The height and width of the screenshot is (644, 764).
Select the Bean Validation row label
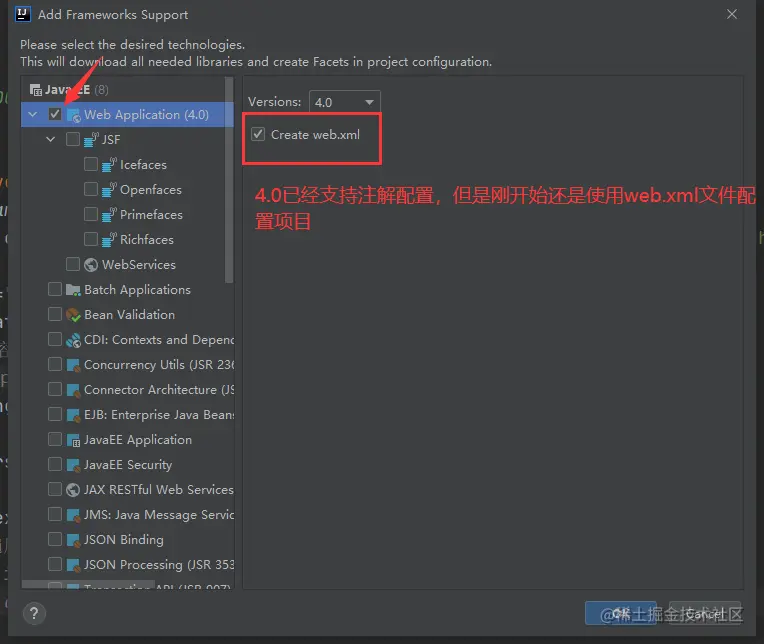(130, 315)
